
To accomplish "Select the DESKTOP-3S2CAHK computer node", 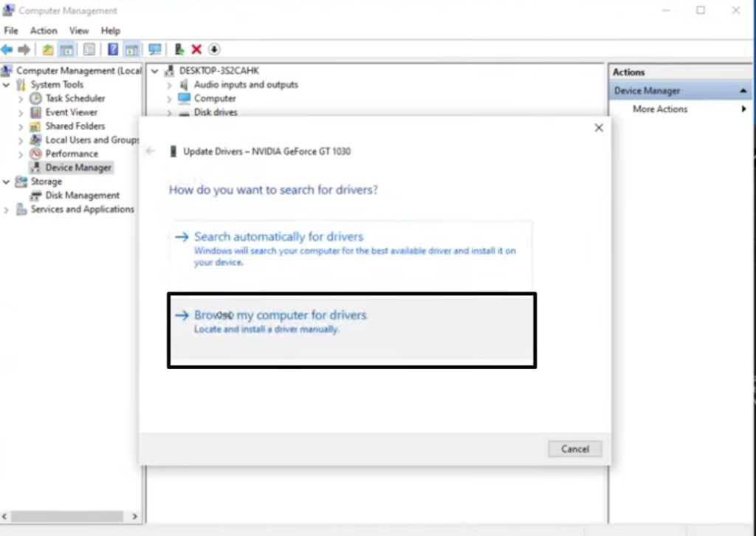I will [x=219, y=71].
